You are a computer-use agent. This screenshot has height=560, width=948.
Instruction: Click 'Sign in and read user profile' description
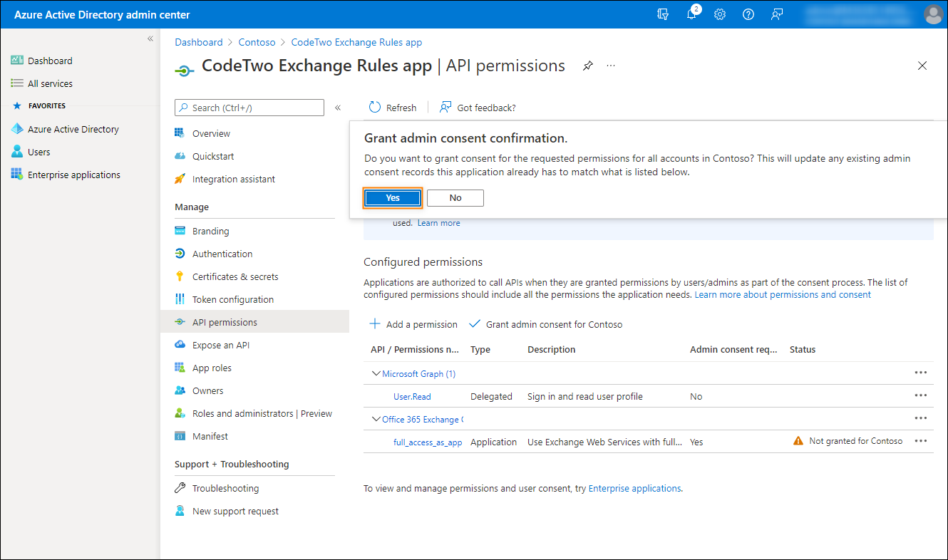(x=584, y=396)
